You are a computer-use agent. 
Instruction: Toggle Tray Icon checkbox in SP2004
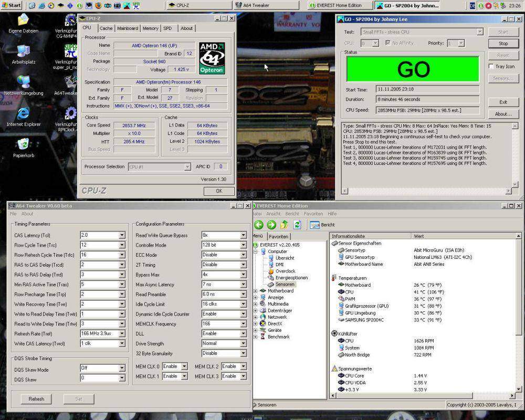pyautogui.click(x=491, y=66)
